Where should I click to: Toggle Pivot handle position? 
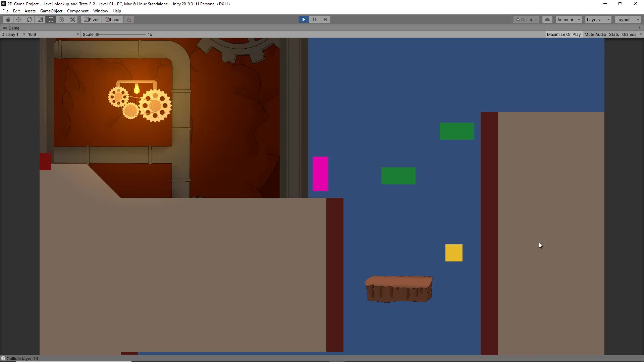91,19
